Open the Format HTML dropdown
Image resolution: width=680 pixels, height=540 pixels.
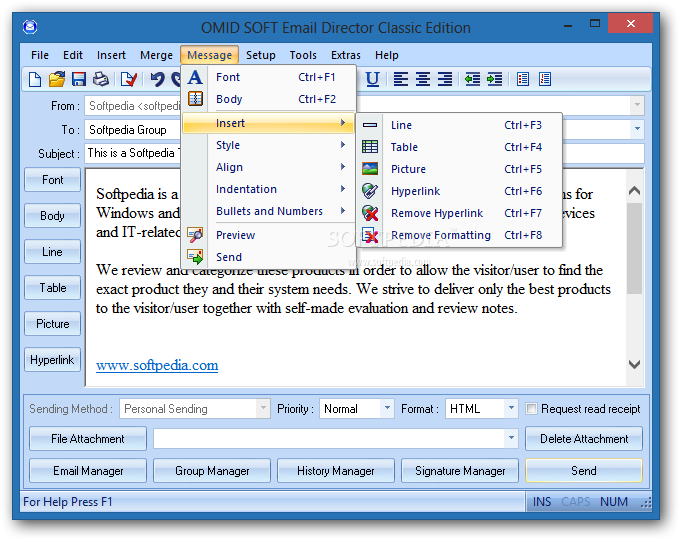point(511,409)
